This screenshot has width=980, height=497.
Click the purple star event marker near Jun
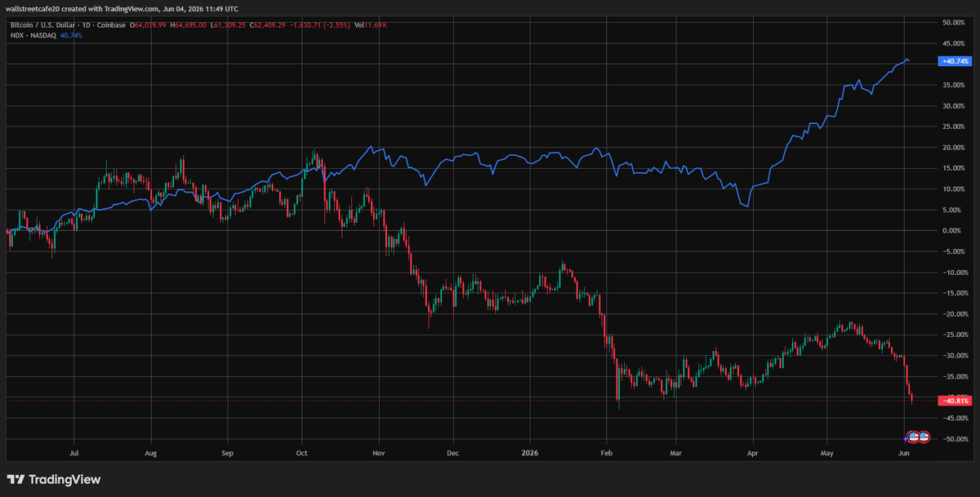[905, 439]
